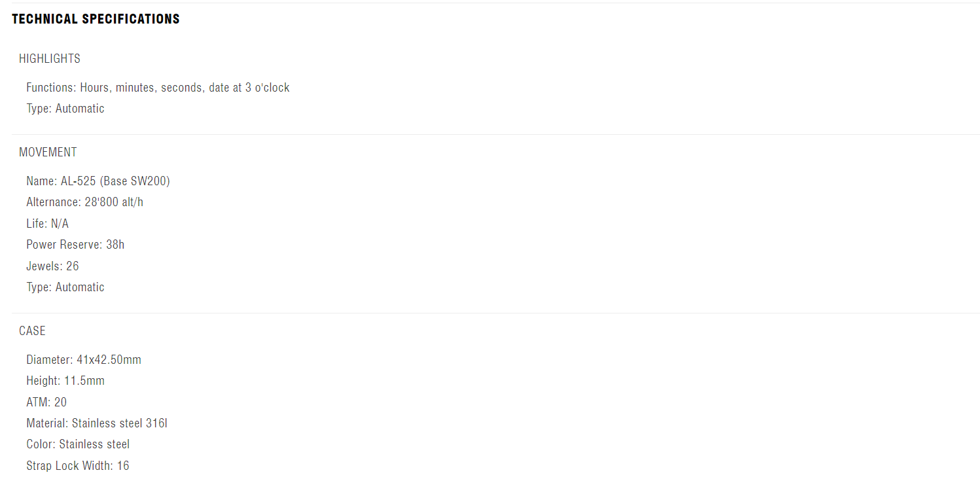Click the Material Stainless steel 316l line
Viewport: 980px width, 481px height.
pyautogui.click(x=97, y=423)
